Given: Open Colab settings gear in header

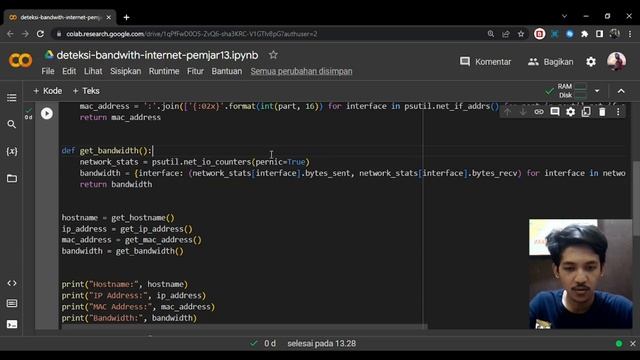Looking at the screenshot, I should point(591,62).
